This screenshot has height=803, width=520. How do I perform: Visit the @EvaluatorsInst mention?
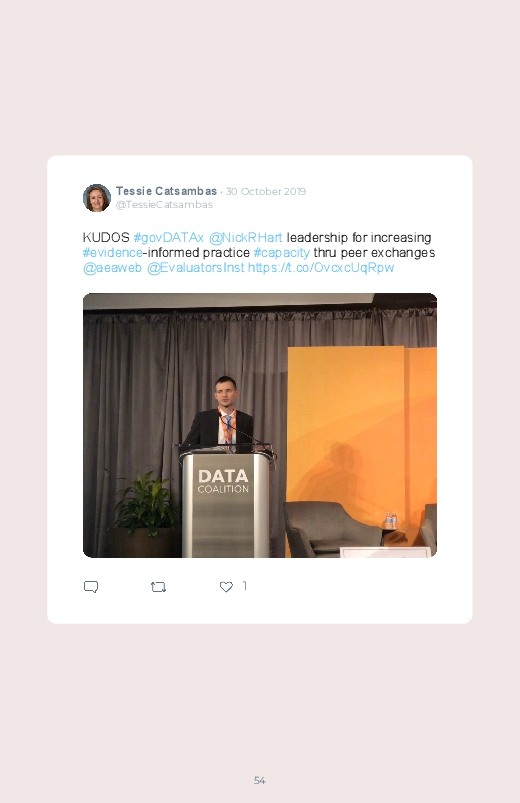click(x=196, y=267)
